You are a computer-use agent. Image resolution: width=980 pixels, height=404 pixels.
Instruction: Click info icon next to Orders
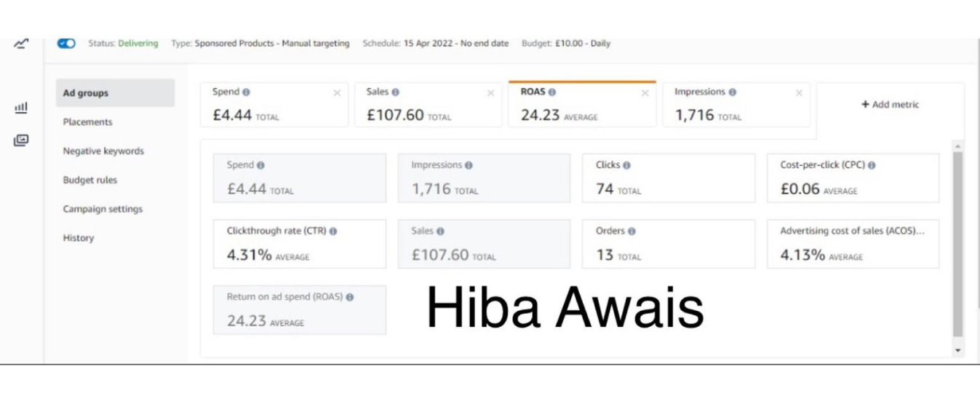632,231
